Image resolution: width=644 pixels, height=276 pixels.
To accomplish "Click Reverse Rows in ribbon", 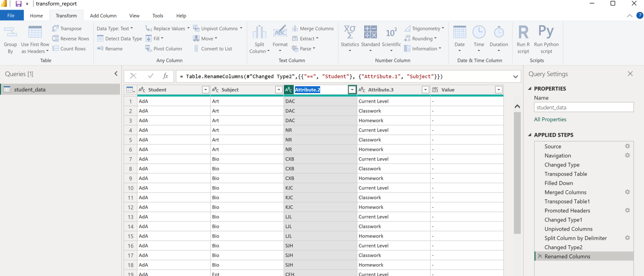I will pyautogui.click(x=71, y=39).
